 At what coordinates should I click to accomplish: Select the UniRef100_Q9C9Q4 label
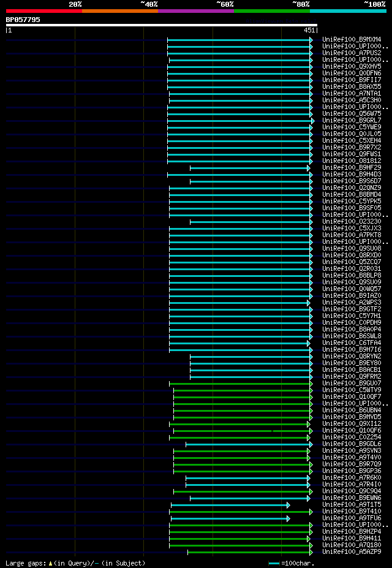(x=352, y=492)
